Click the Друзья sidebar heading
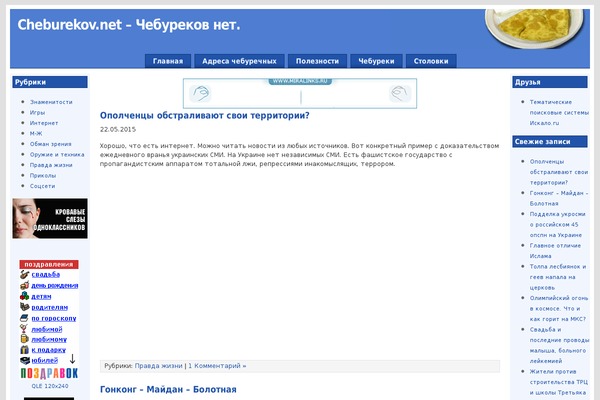The height and width of the screenshot is (400, 600). (550, 82)
